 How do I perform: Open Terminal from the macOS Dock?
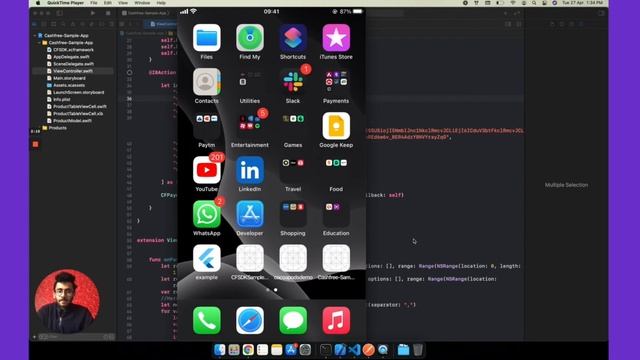coord(326,350)
